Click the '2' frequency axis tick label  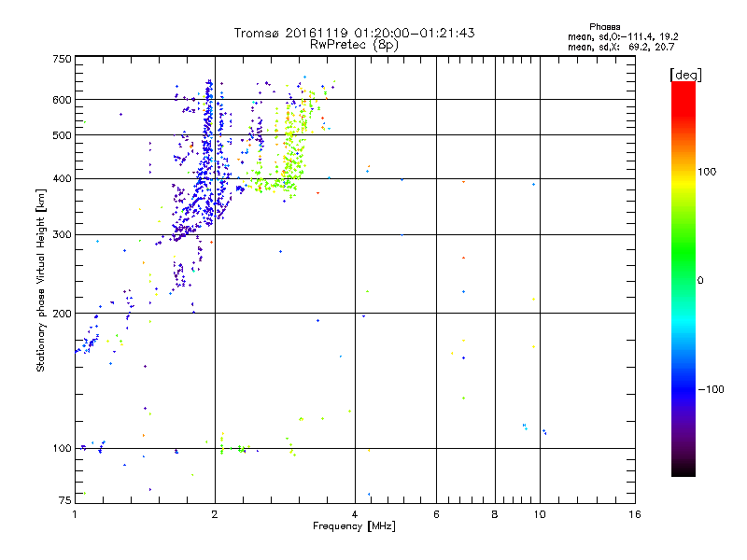click(x=215, y=514)
